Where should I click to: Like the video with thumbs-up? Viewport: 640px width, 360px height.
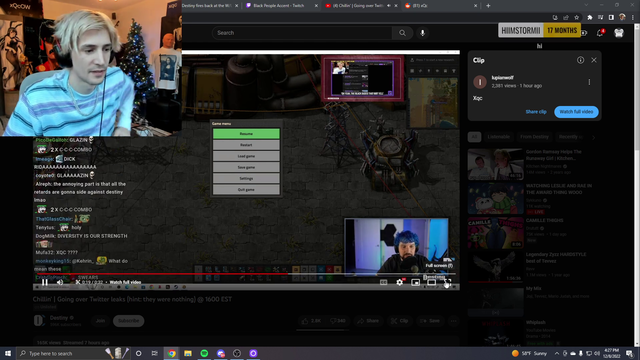coord(311,321)
